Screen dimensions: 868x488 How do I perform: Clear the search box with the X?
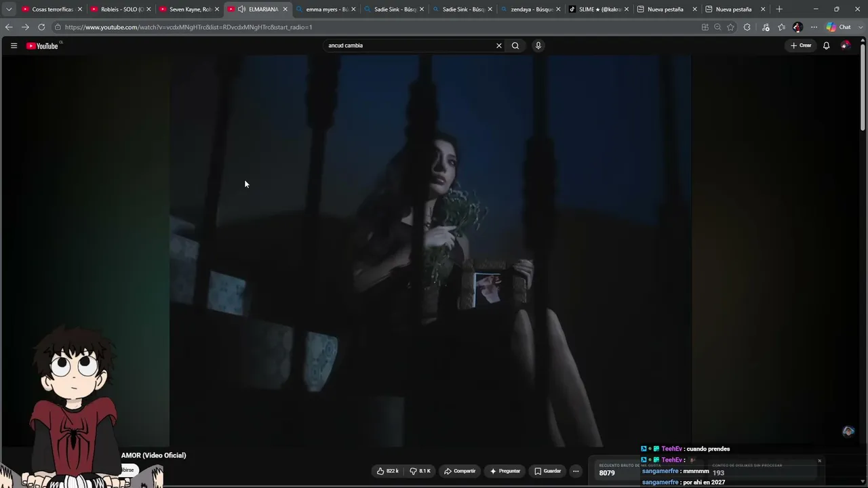[x=499, y=45]
